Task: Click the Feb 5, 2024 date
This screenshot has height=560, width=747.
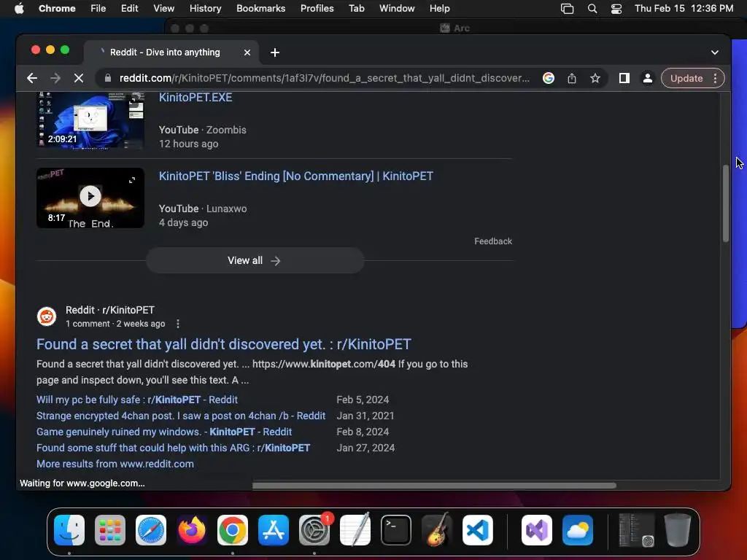Action: pyautogui.click(x=363, y=400)
